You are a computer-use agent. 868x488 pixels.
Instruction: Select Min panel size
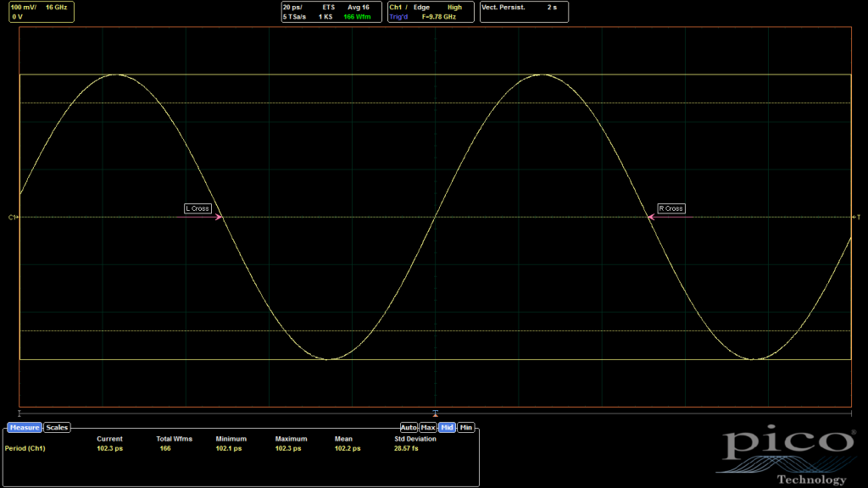(466, 428)
